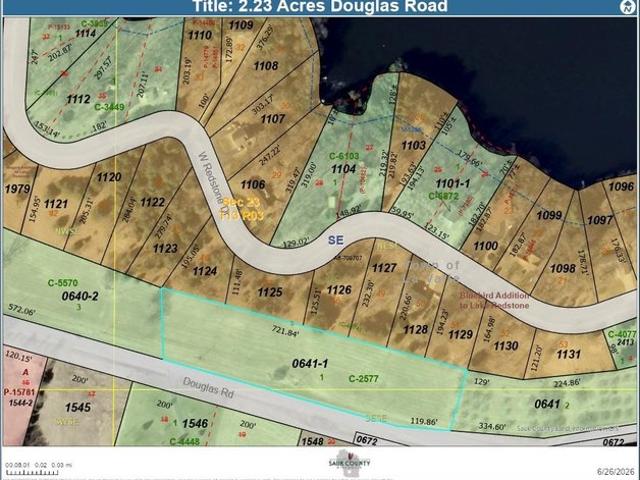Click certified survey label C-2577

(x=363, y=379)
